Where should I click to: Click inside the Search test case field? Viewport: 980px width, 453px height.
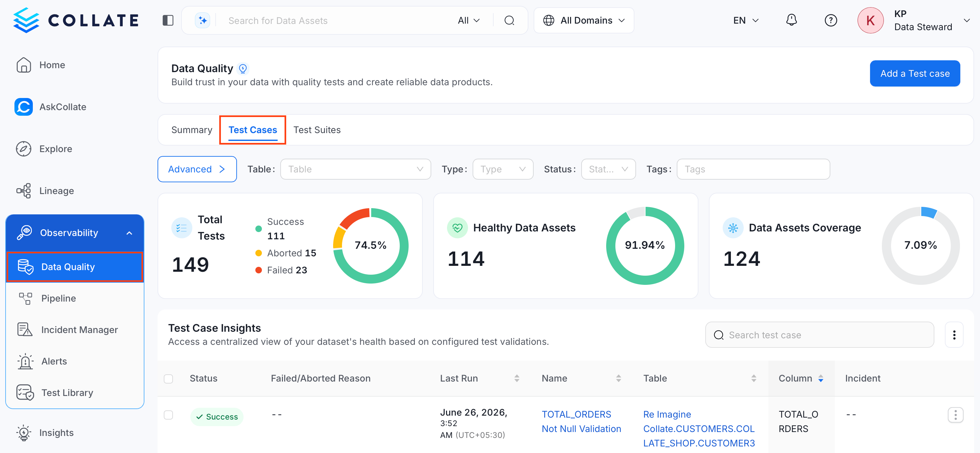pyautogui.click(x=820, y=335)
